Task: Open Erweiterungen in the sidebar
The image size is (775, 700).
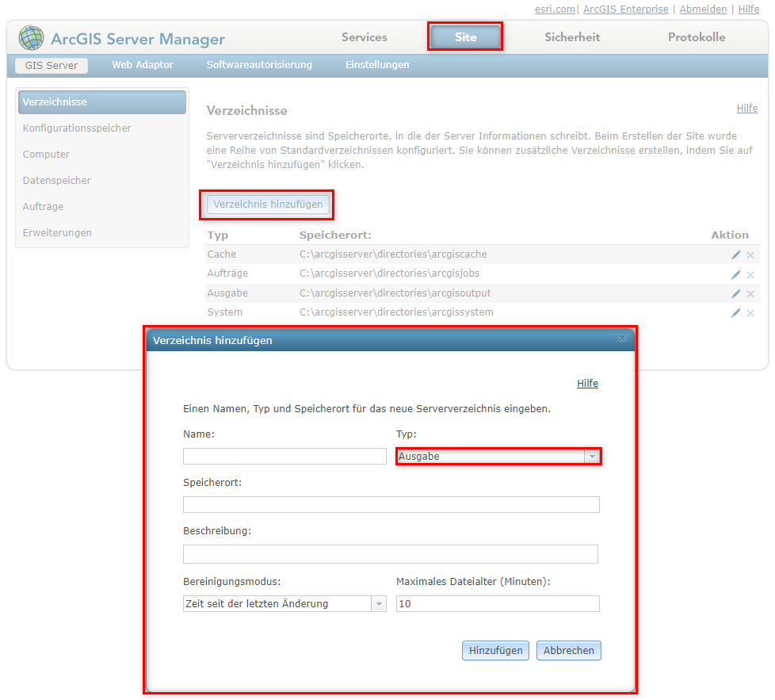Action: 57,233
